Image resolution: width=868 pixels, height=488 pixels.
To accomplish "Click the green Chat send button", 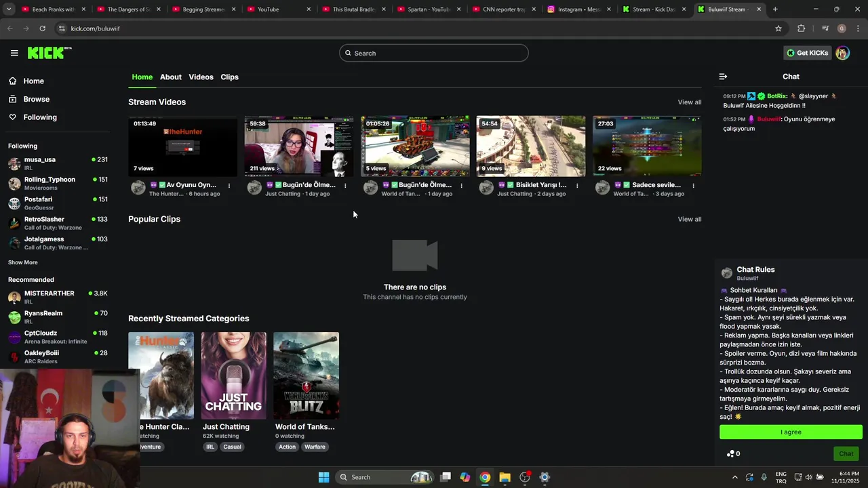I will pos(846,453).
